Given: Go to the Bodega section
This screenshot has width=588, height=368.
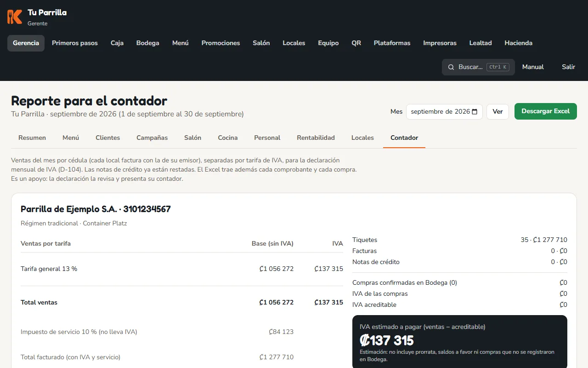Looking at the screenshot, I should click(148, 43).
